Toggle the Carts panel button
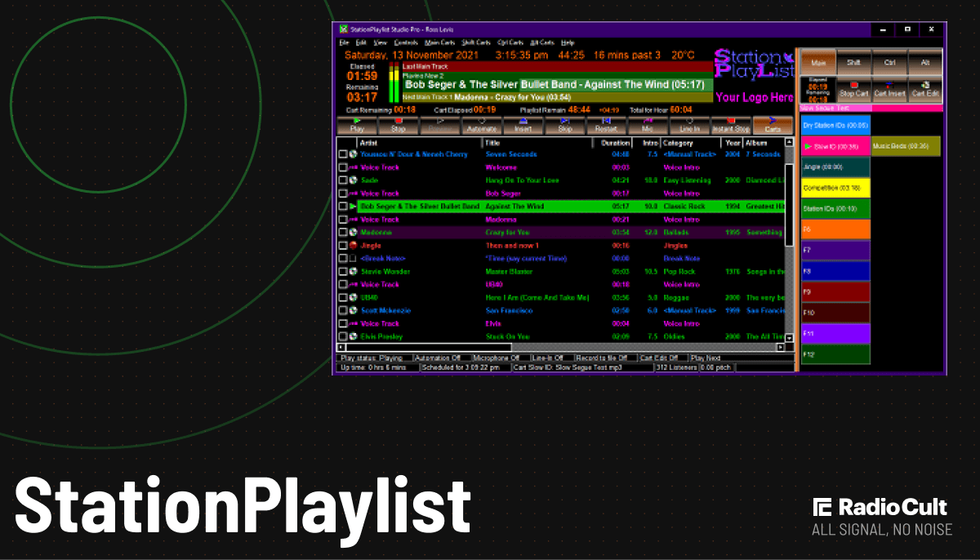This screenshot has width=980, height=560. (773, 125)
